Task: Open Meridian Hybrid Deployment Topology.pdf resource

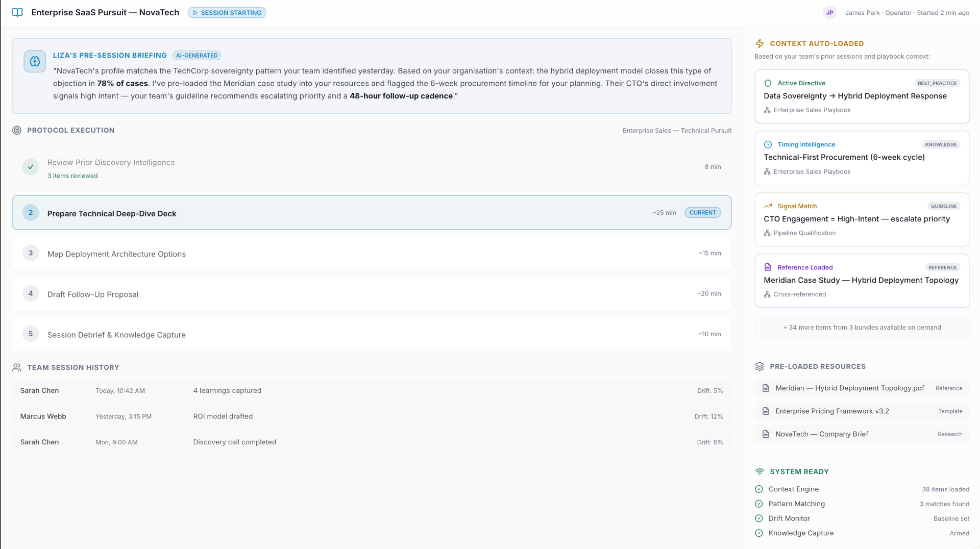Action: [x=862, y=388]
